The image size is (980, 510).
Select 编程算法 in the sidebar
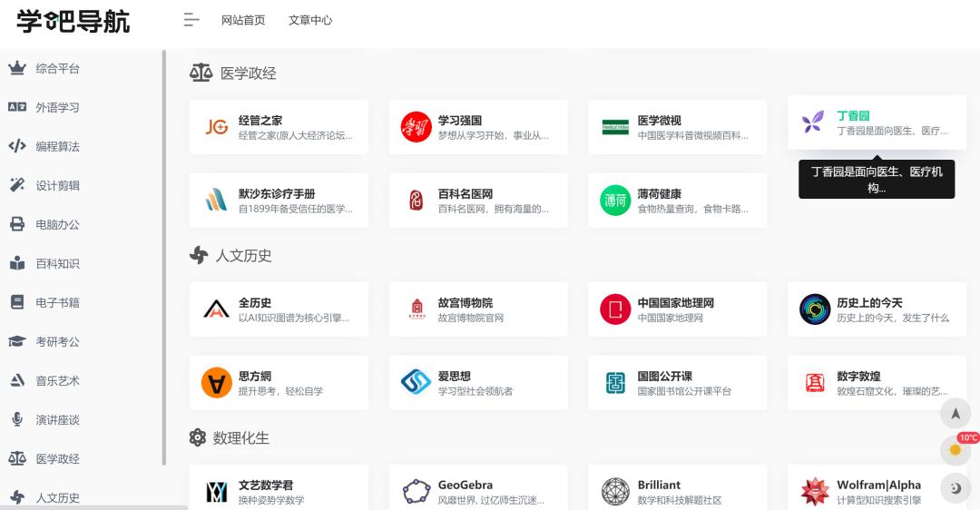[57, 147]
